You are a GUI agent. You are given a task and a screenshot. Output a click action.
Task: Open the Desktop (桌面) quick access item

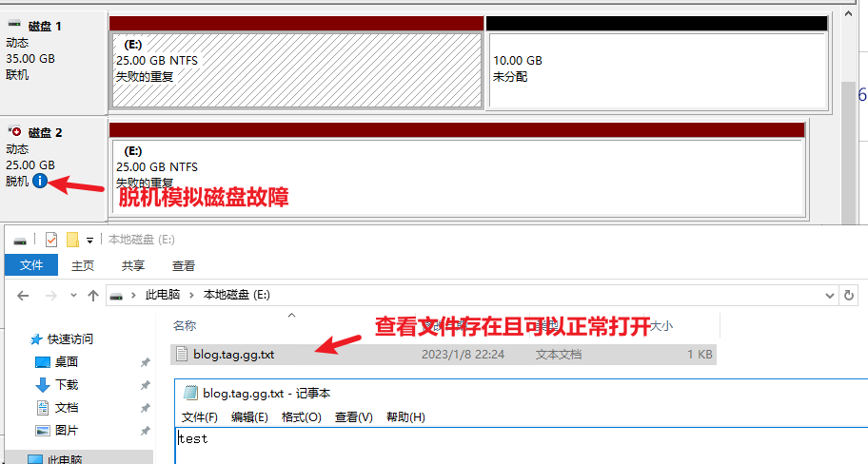[66, 362]
